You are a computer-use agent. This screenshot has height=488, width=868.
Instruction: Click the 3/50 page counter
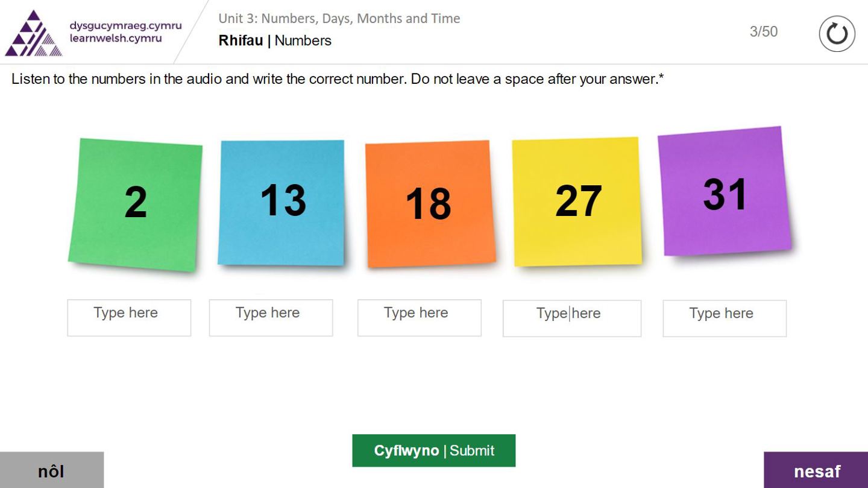pyautogui.click(x=763, y=32)
